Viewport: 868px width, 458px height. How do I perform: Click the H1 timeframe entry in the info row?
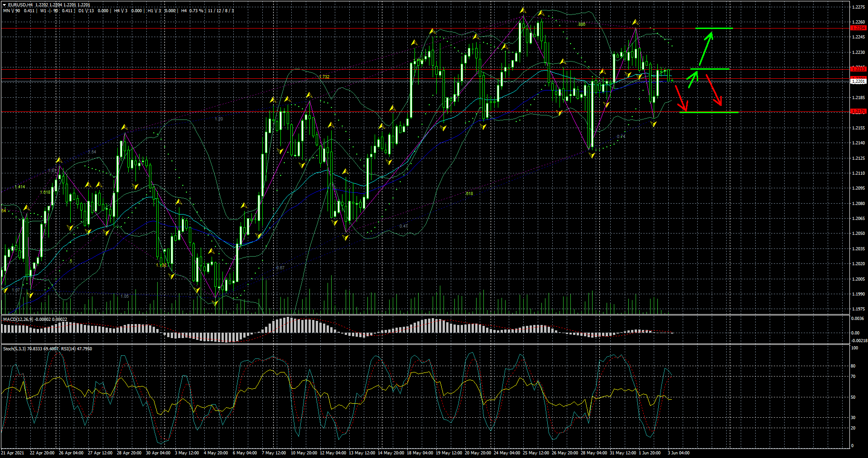pyautogui.click(x=151, y=11)
